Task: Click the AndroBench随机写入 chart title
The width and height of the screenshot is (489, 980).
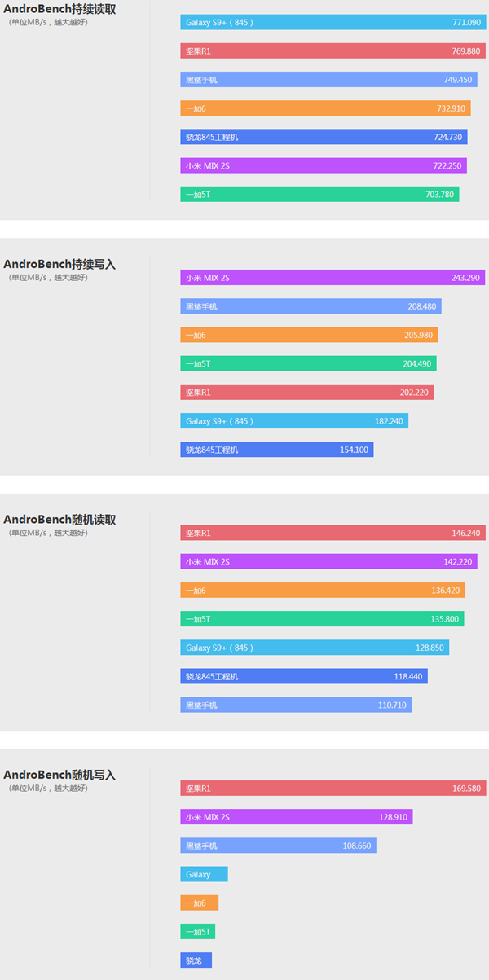Action: click(x=59, y=775)
